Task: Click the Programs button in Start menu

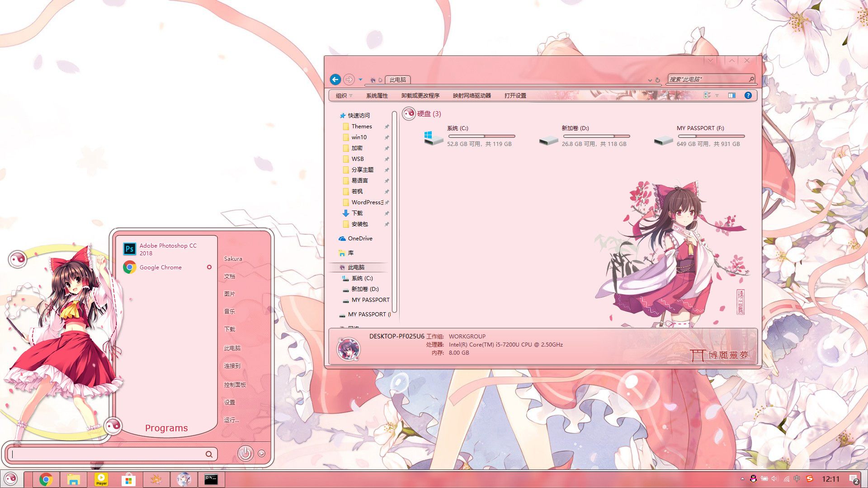Action: pos(166,428)
